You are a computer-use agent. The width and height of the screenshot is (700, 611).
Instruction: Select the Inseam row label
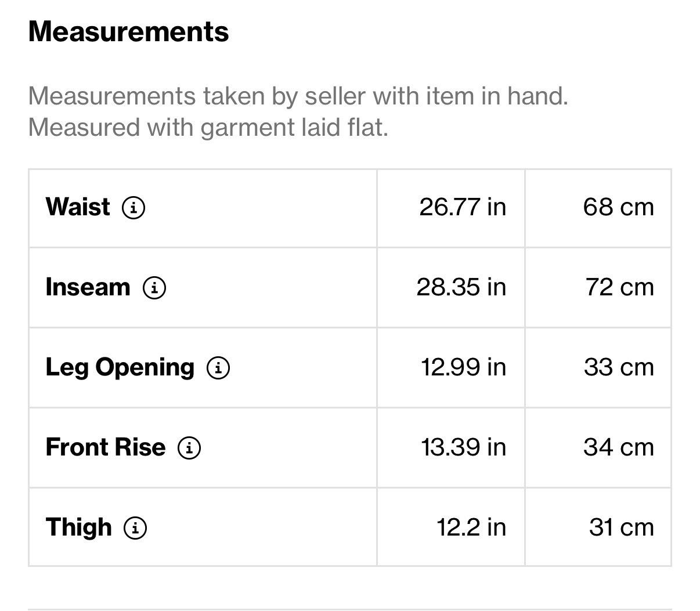click(x=88, y=287)
